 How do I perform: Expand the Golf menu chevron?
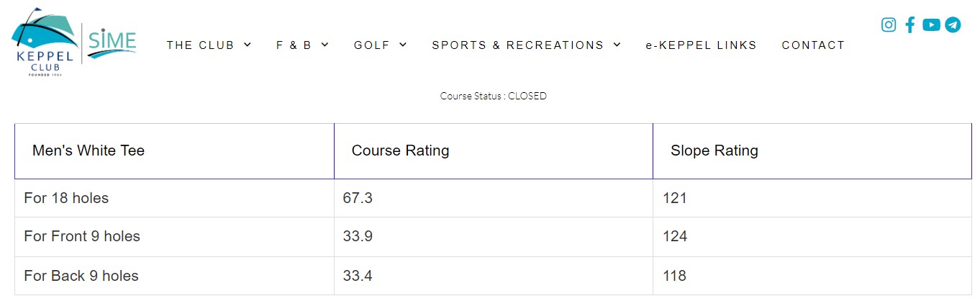click(403, 45)
